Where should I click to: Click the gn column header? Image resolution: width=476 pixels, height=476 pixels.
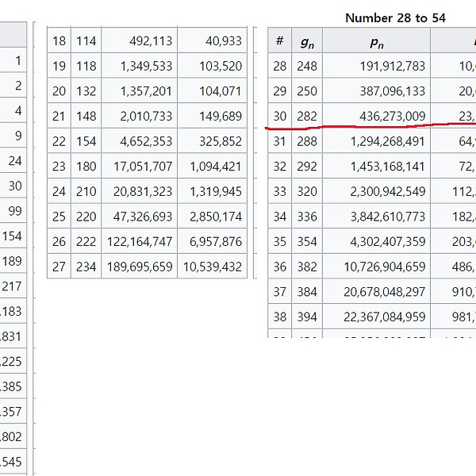306,41
